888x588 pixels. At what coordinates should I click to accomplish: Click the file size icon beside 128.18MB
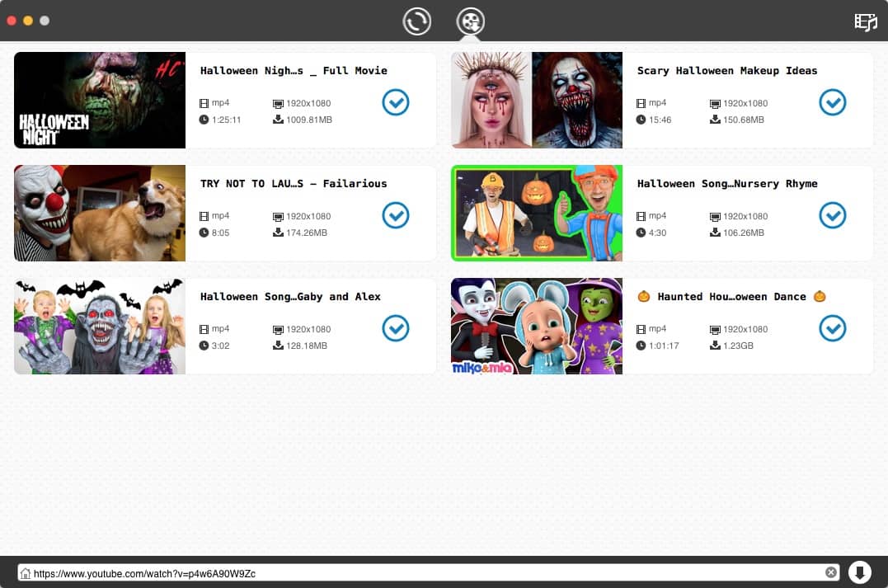[x=278, y=345]
